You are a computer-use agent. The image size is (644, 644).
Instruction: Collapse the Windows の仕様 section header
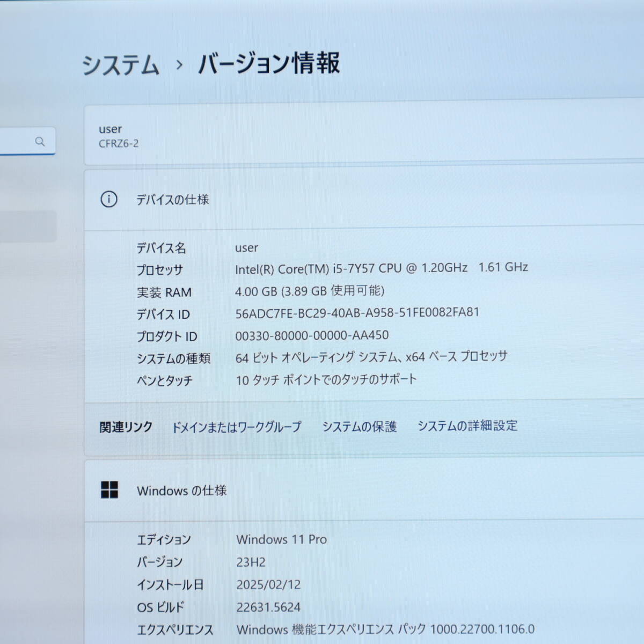point(364,491)
